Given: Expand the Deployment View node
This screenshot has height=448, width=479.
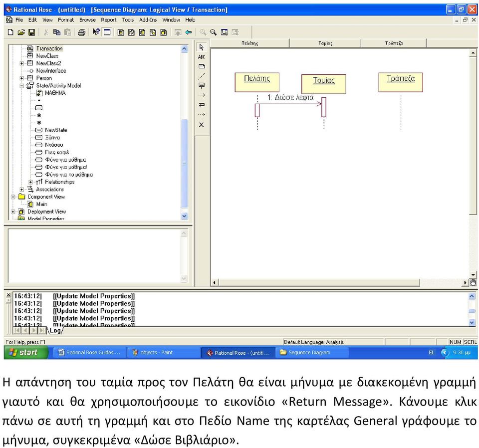Looking at the screenshot, I should (13, 212).
